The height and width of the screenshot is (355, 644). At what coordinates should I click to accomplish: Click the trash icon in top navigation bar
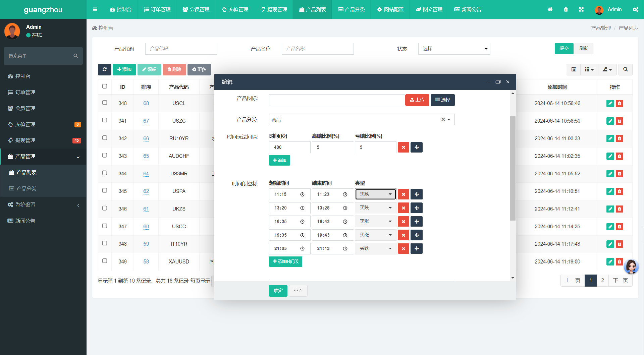(566, 9)
